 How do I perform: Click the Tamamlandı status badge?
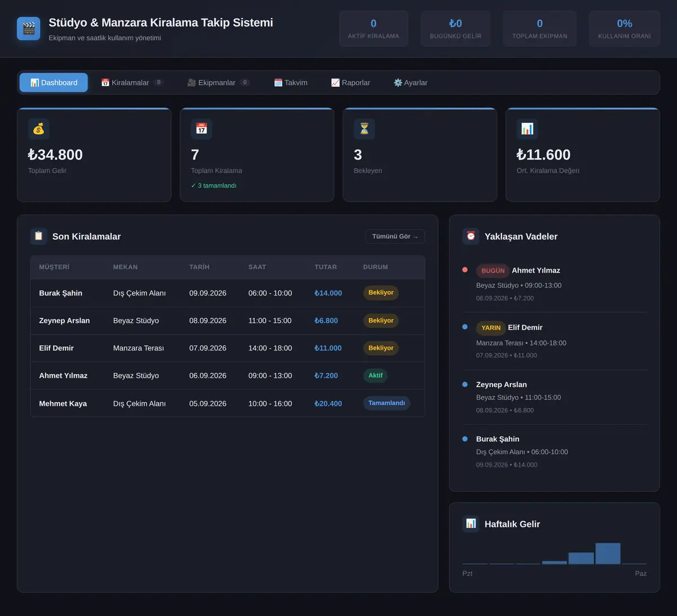tap(386, 403)
